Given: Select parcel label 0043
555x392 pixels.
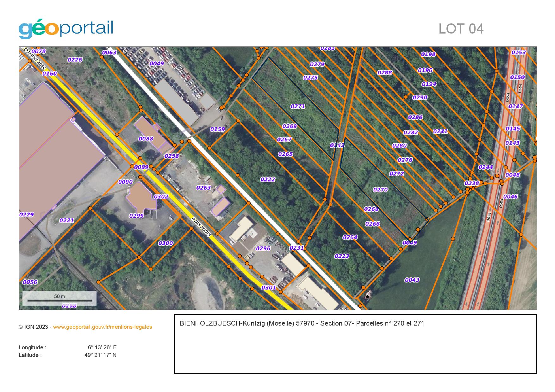Looking at the screenshot, I should [x=412, y=280].
